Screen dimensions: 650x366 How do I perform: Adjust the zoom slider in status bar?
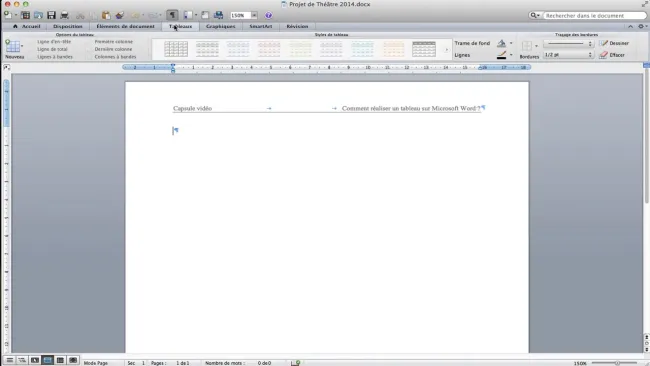[x=617, y=363]
